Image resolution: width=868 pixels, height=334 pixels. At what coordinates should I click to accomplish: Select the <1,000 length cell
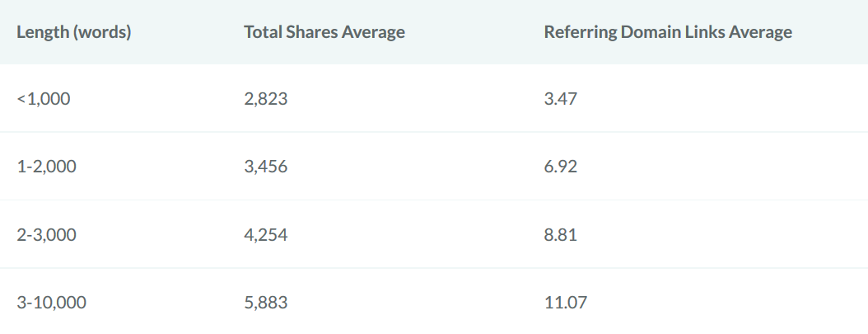[x=44, y=99]
